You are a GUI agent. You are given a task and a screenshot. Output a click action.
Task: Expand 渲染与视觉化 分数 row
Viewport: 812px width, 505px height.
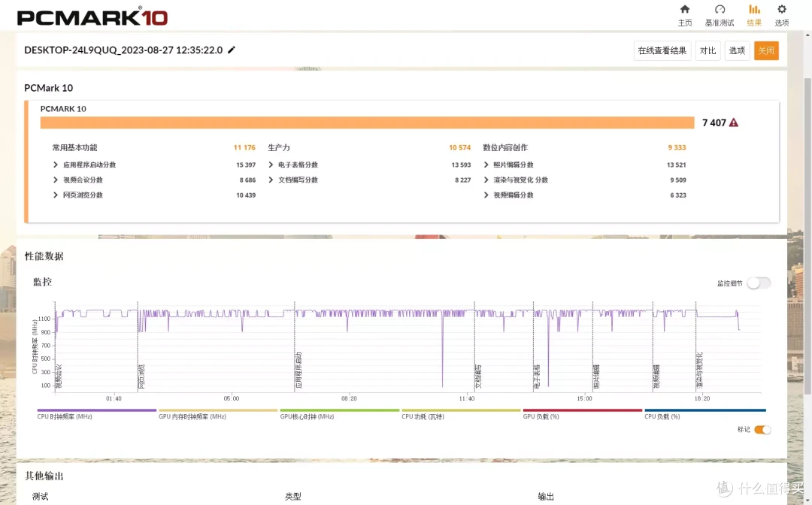pos(486,180)
